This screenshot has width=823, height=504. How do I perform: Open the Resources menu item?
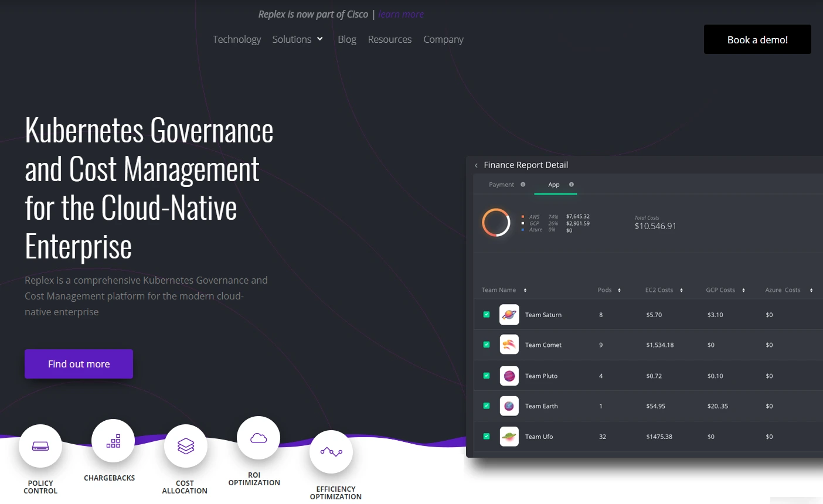coord(390,39)
